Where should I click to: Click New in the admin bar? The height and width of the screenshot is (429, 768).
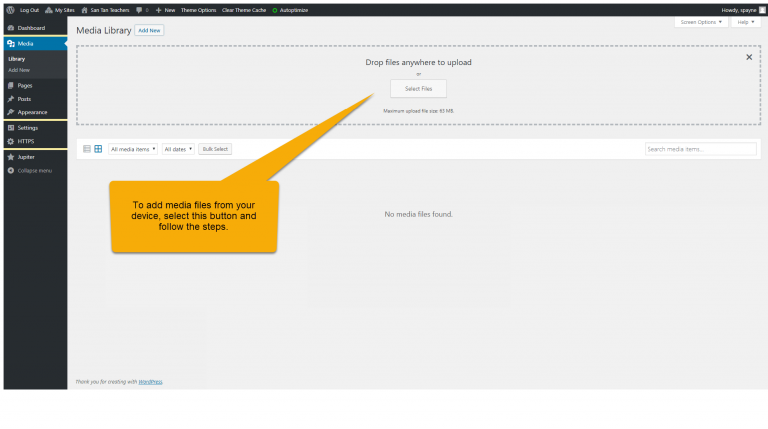pos(166,10)
